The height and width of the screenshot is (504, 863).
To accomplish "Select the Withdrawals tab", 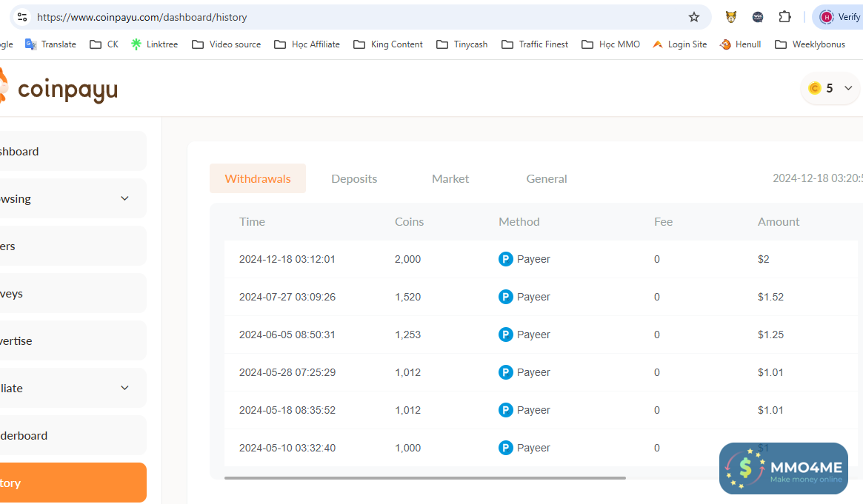I will coord(258,178).
